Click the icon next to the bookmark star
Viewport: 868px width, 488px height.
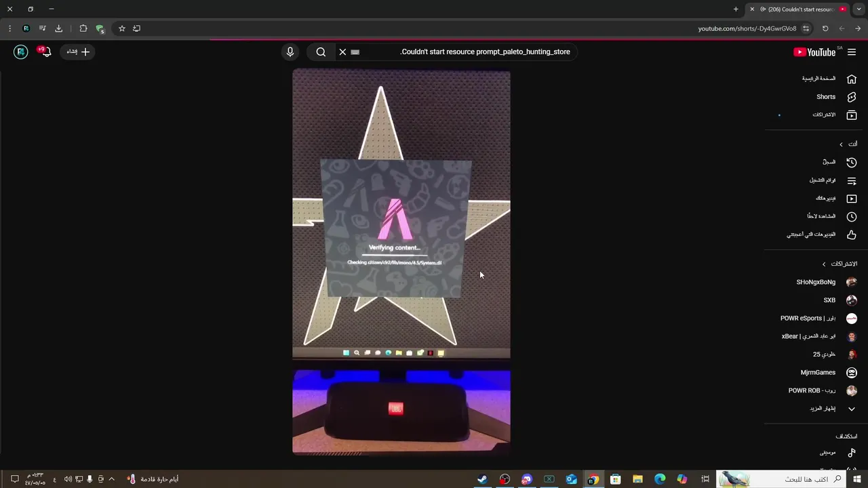click(x=136, y=28)
